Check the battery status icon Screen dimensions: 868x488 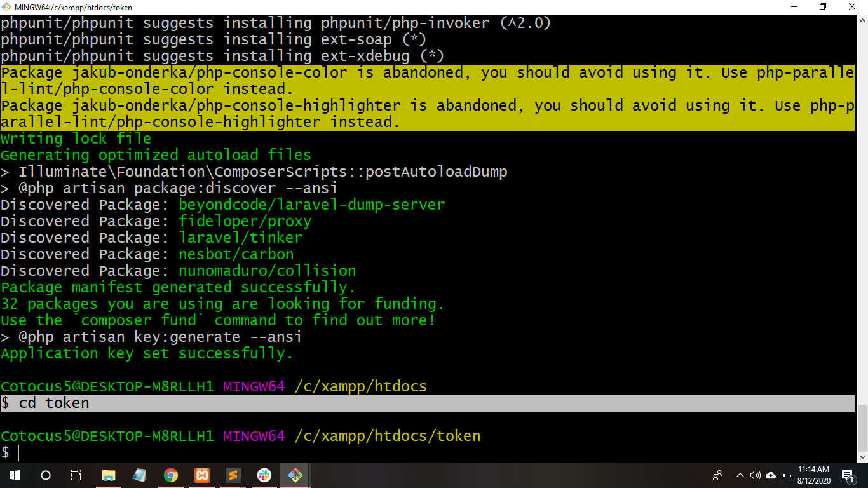(x=786, y=475)
